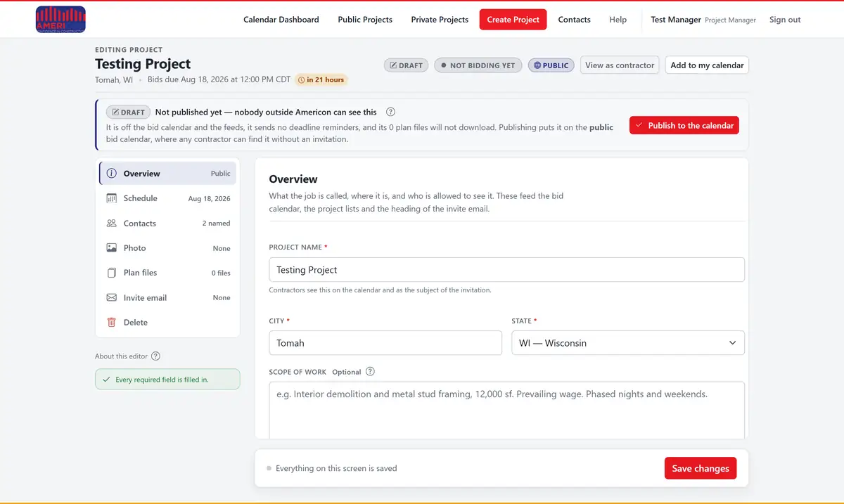844x504 pixels.
Task: Click the 'Testing Project' page heading
Action: (x=143, y=64)
